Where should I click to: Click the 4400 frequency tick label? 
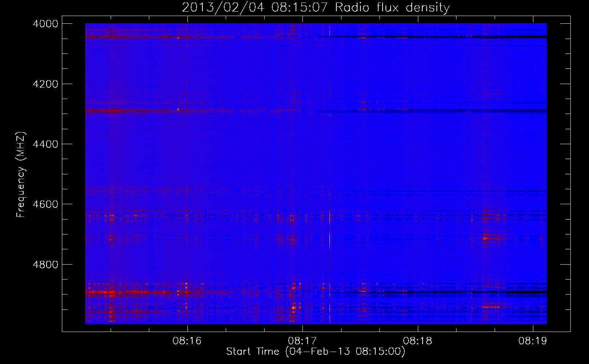click(46, 144)
